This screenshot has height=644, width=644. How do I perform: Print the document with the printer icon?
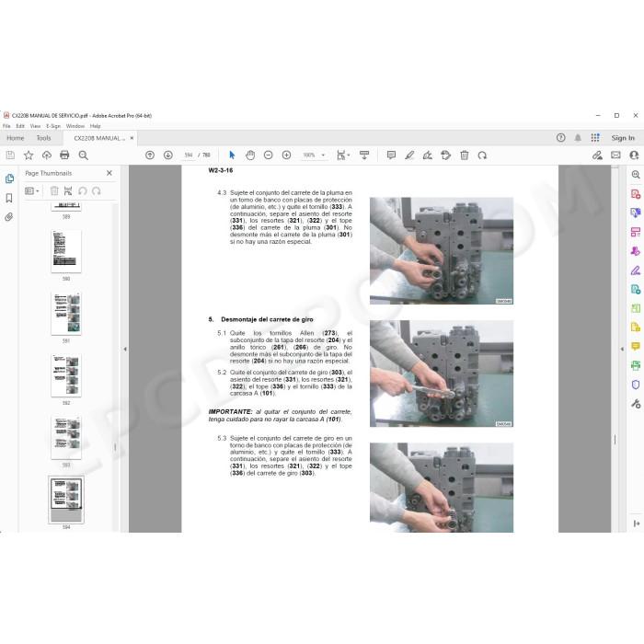point(64,155)
